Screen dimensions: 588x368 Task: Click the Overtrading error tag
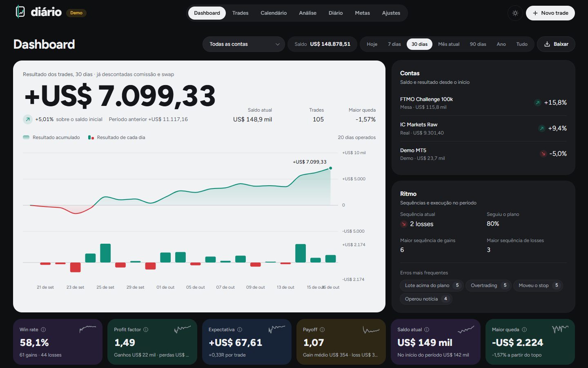[x=488, y=285]
